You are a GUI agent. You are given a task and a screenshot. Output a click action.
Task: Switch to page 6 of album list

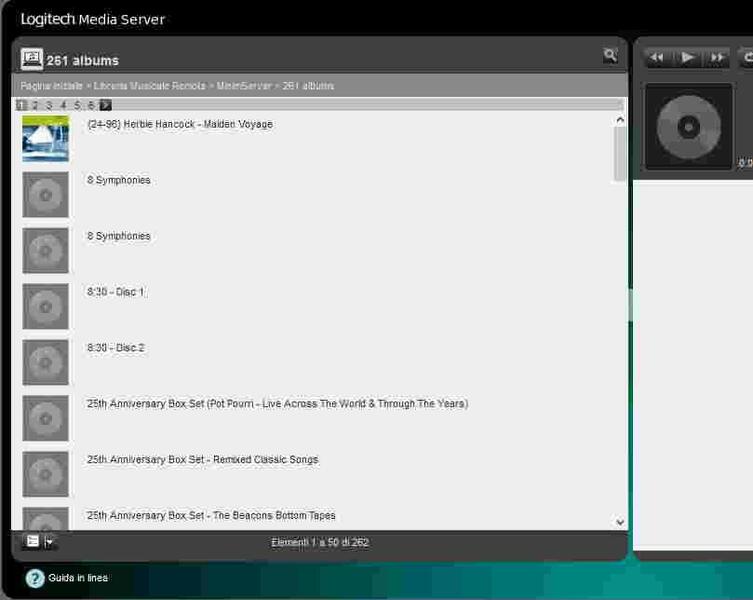pyautogui.click(x=91, y=105)
